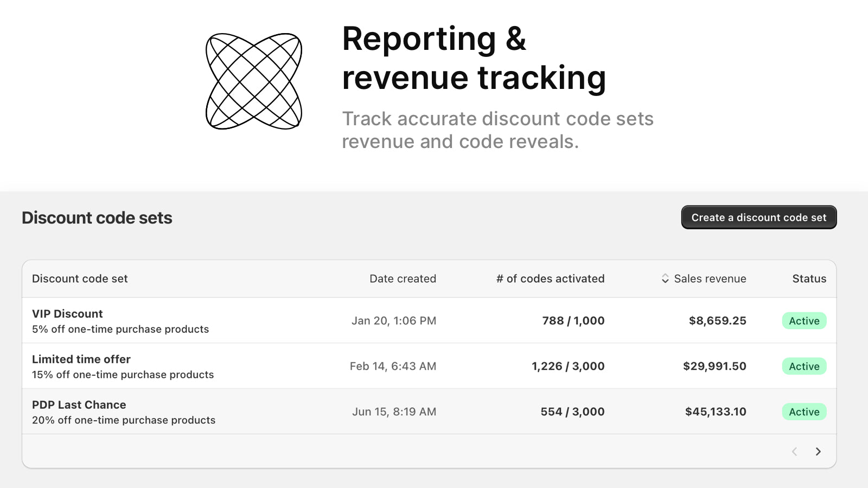Click Active badge in Limited time offer row
Screen dimensions: 868x488
[x=804, y=367]
